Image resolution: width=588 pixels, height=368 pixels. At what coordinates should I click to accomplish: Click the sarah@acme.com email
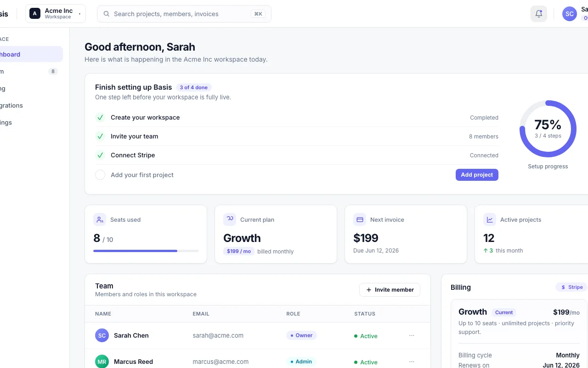click(x=218, y=335)
